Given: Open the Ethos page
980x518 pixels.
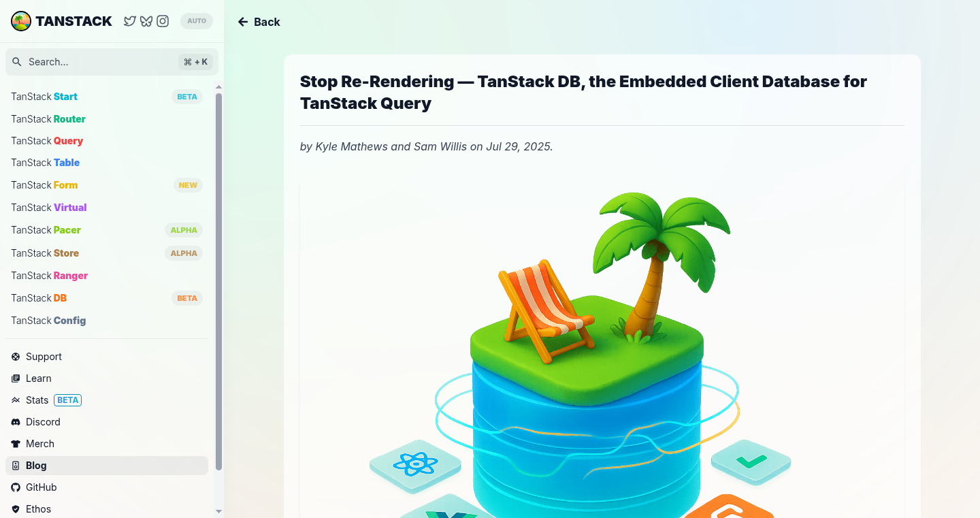Looking at the screenshot, I should click(x=107, y=509).
